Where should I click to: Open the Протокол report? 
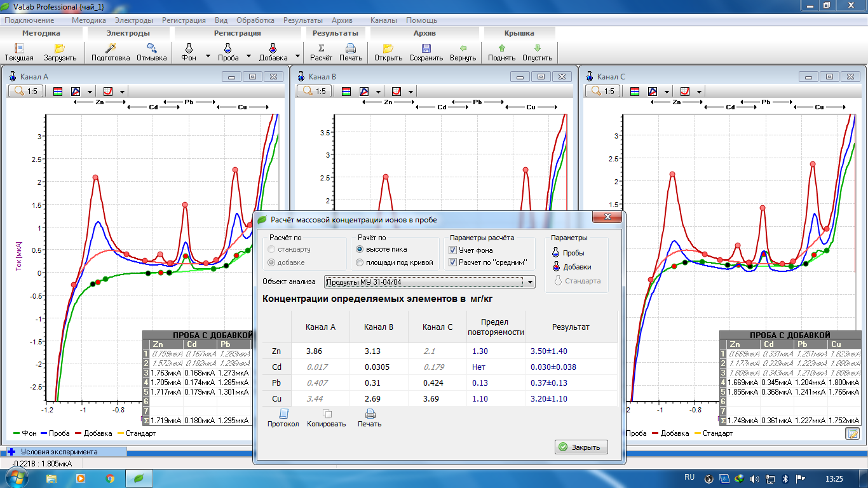pos(283,418)
